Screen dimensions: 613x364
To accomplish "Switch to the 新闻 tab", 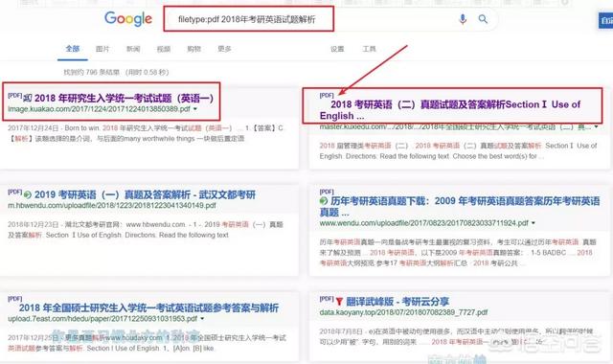I will [133, 49].
